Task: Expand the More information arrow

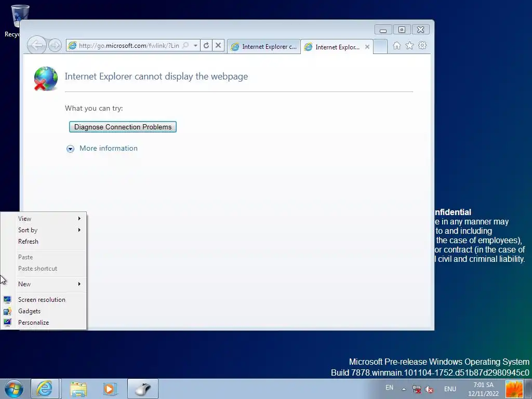Action: (70, 149)
